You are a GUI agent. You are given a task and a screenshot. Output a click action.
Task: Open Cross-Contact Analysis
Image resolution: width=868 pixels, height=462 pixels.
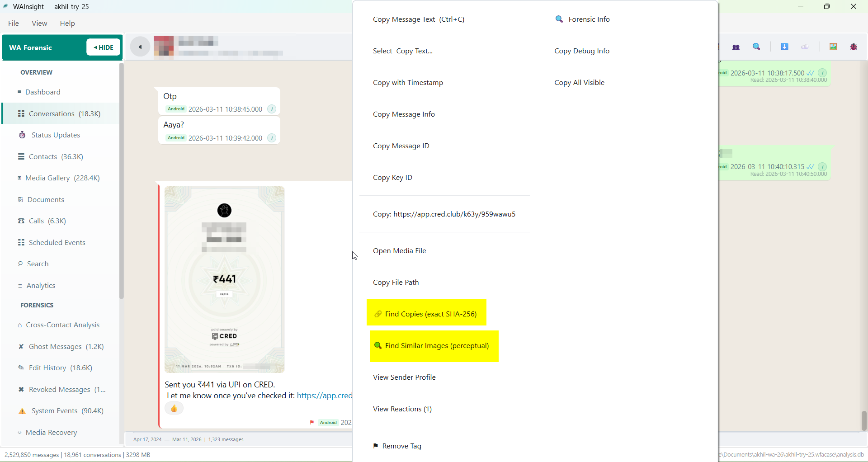61,325
